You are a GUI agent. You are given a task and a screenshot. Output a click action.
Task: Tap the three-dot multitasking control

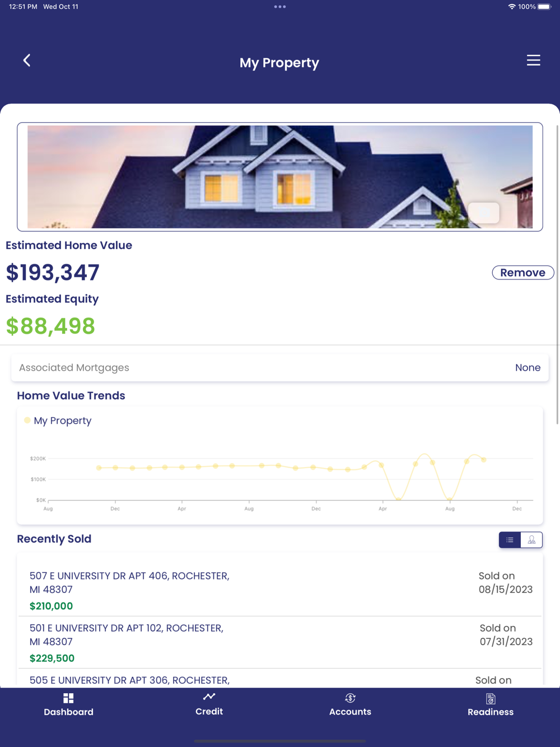pos(280,7)
